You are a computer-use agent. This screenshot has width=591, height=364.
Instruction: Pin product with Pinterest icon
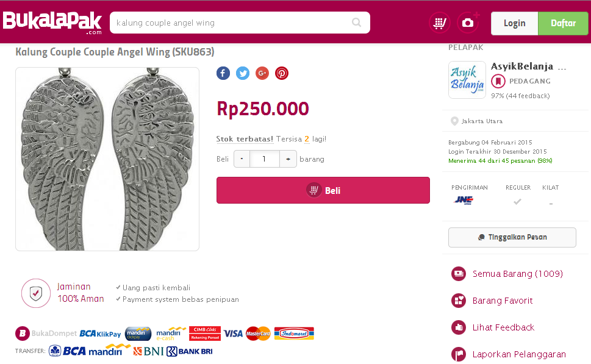(282, 73)
